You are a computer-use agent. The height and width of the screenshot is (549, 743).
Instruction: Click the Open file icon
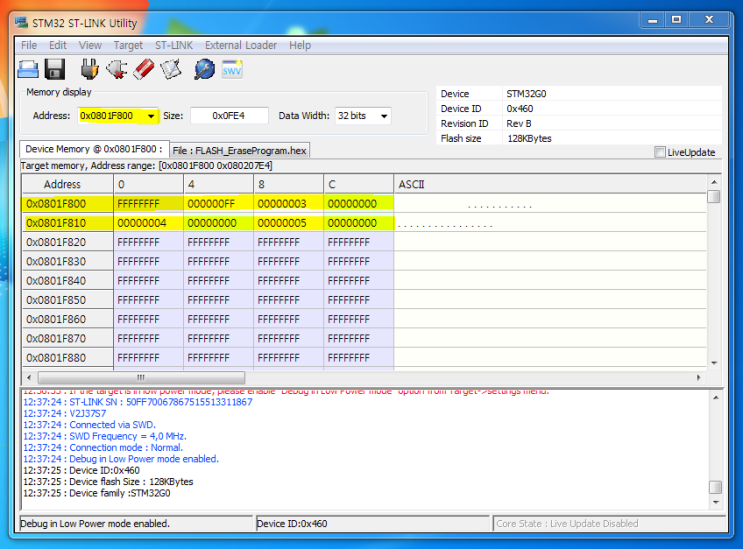click(29, 69)
